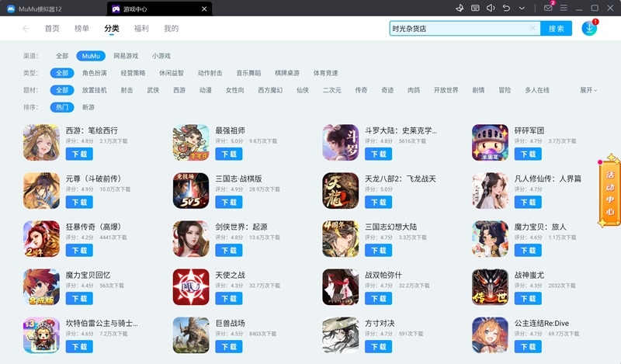Open 砰砰军团 game icon
This screenshot has width=621, height=364.
point(490,143)
